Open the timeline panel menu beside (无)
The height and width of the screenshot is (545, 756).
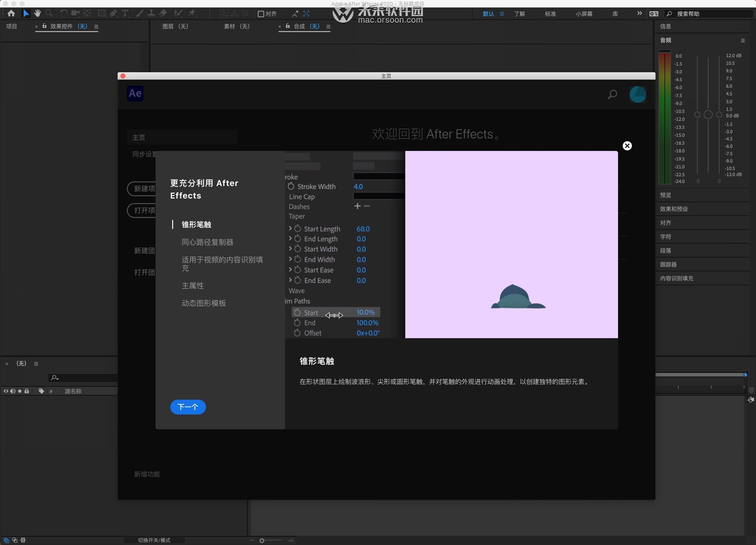36,364
